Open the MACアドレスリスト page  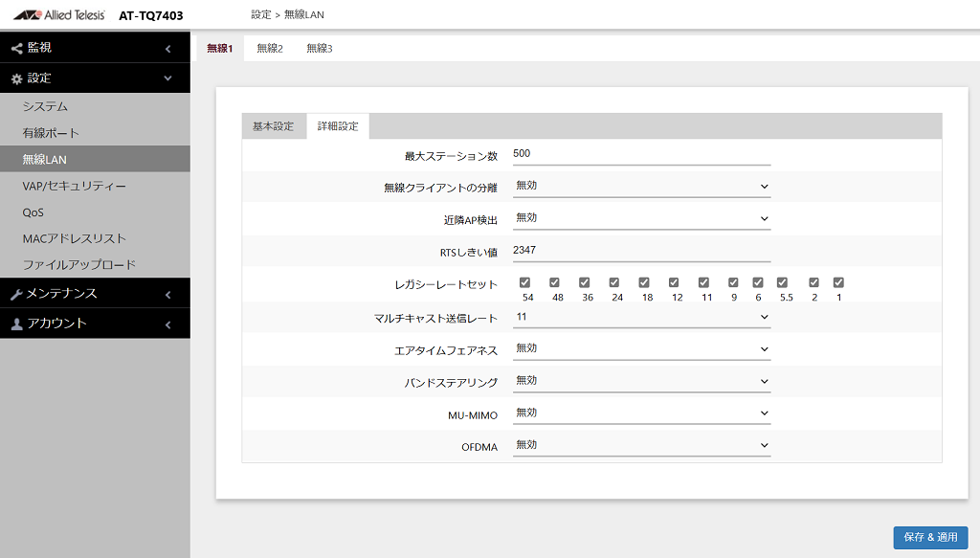(95, 238)
